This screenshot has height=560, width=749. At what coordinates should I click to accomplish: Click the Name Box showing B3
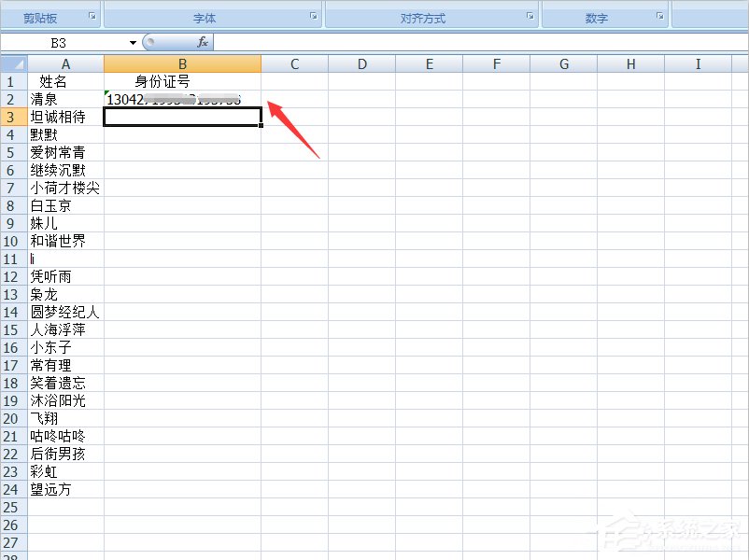click(61, 41)
